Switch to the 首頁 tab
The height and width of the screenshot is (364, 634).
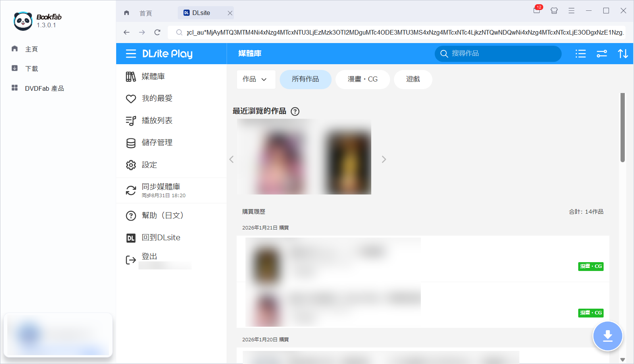point(146,13)
